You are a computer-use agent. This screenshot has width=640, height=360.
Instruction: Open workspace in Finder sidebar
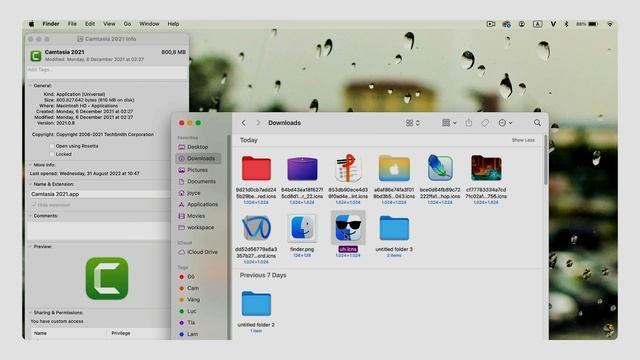coord(199,227)
